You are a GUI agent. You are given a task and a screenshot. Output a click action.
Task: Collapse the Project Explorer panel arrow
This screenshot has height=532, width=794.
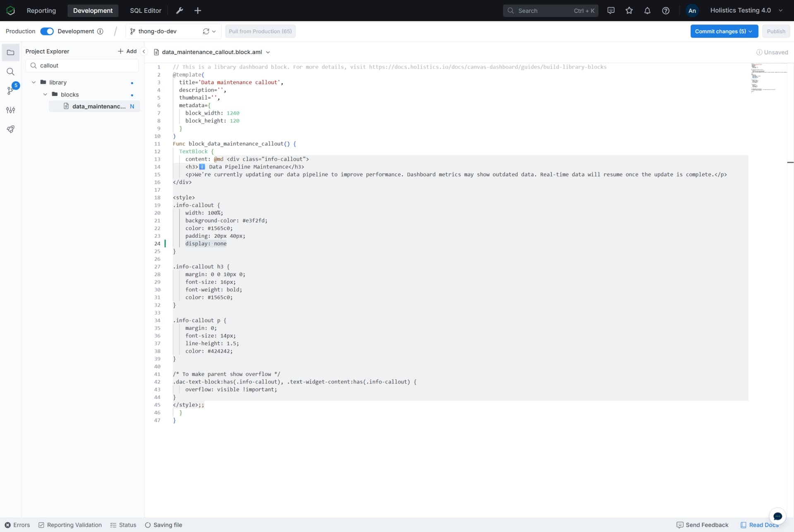coord(144,52)
